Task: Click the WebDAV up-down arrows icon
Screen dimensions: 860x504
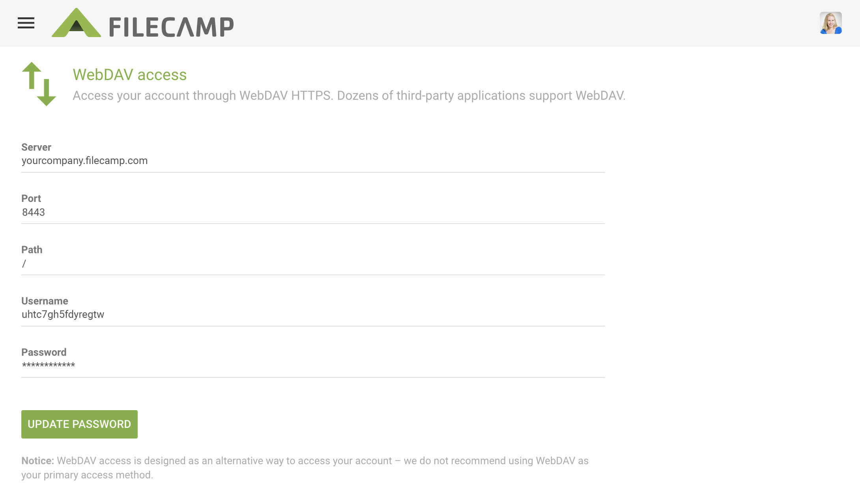Action: pyautogui.click(x=39, y=84)
